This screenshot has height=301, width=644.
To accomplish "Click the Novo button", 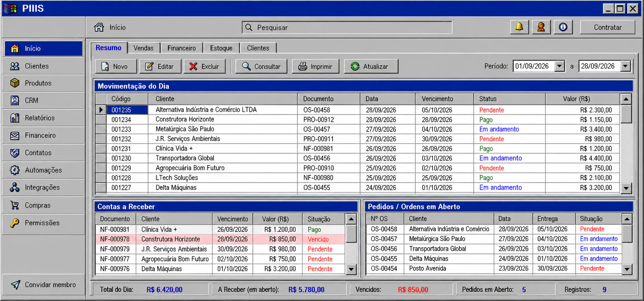I will (116, 66).
